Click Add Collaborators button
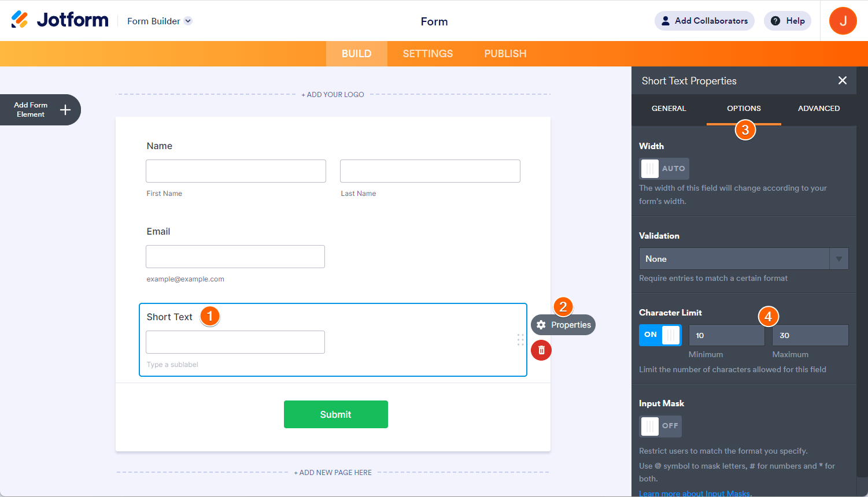 coord(704,21)
